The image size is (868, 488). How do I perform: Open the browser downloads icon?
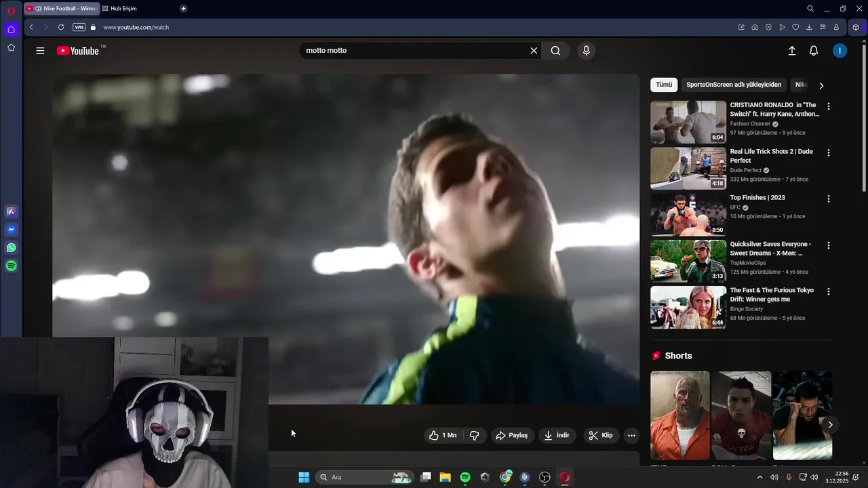click(x=809, y=27)
